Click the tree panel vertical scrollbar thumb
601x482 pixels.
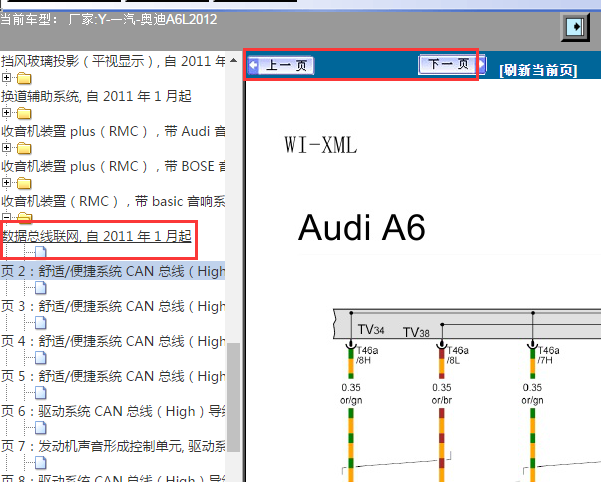[233, 397]
